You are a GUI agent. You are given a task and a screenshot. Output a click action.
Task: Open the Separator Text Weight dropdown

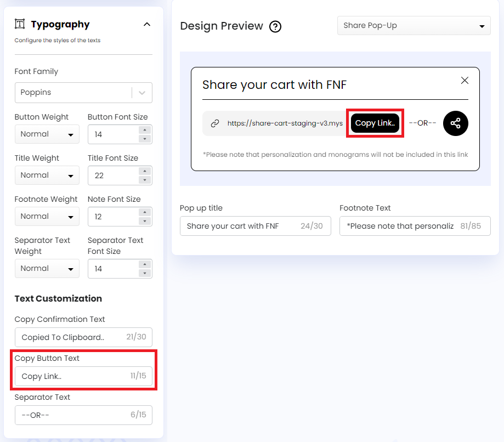(x=47, y=268)
